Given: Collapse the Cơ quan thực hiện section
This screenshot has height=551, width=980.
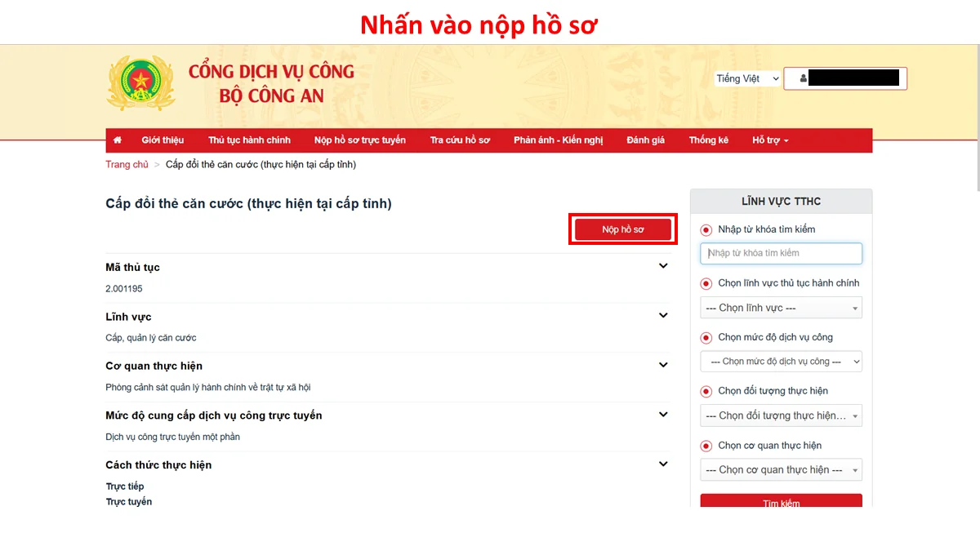Looking at the screenshot, I should point(663,365).
